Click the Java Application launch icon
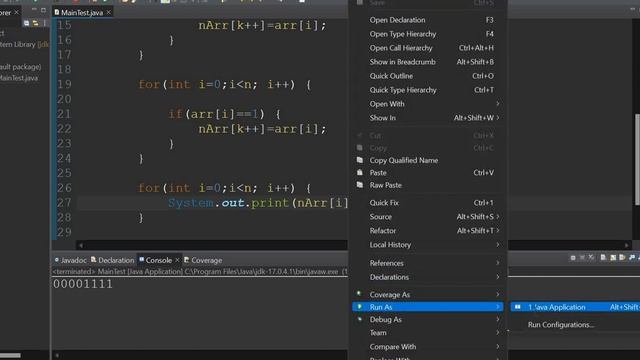Image resolution: width=640 pixels, height=360 pixels. 518,307
